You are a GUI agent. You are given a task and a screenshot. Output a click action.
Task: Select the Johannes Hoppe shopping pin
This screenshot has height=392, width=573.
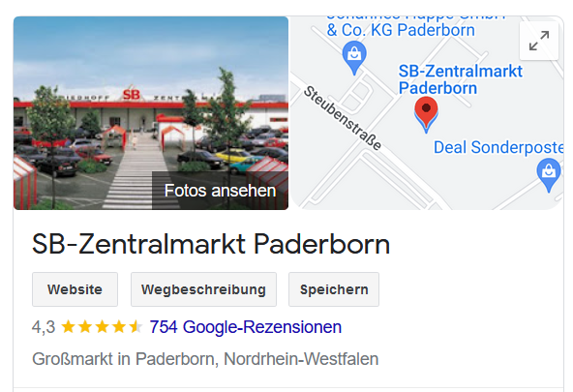[x=354, y=57]
